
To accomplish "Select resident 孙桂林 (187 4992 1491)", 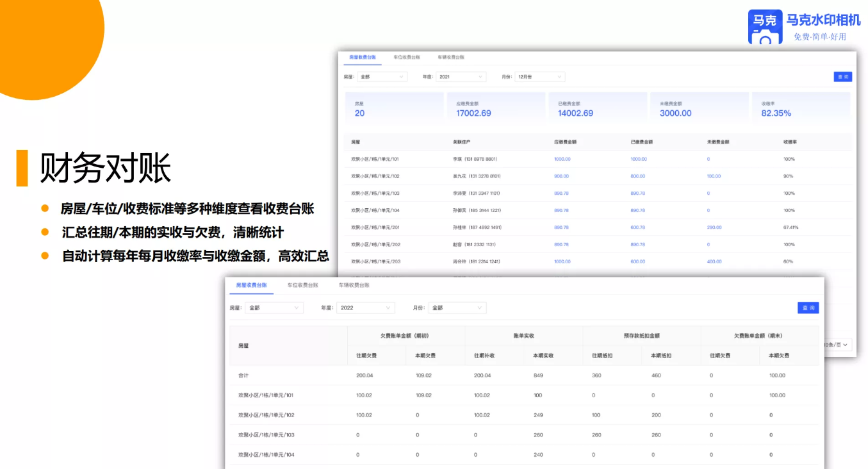I will (x=477, y=227).
